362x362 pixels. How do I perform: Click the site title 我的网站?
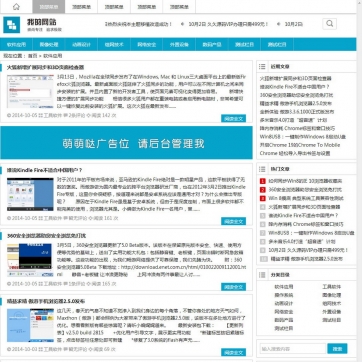click(41, 22)
